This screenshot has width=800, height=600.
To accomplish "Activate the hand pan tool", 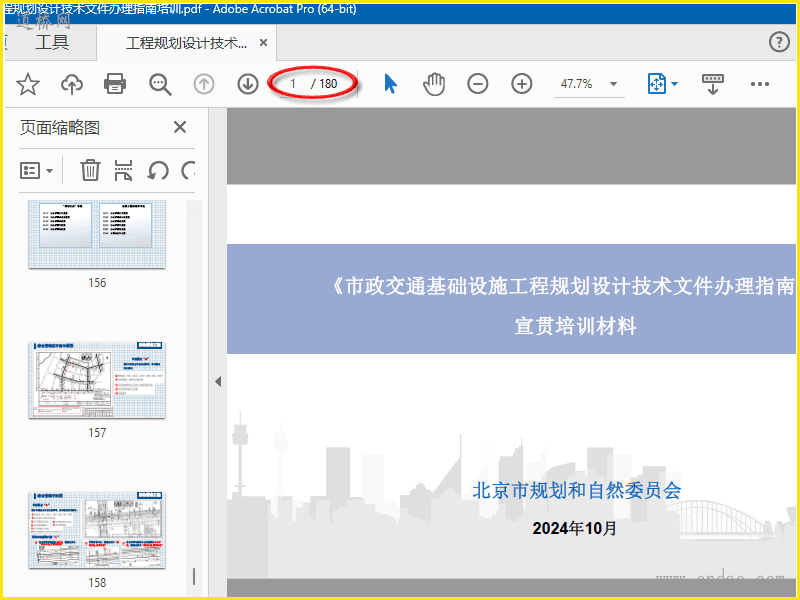I will 434,84.
